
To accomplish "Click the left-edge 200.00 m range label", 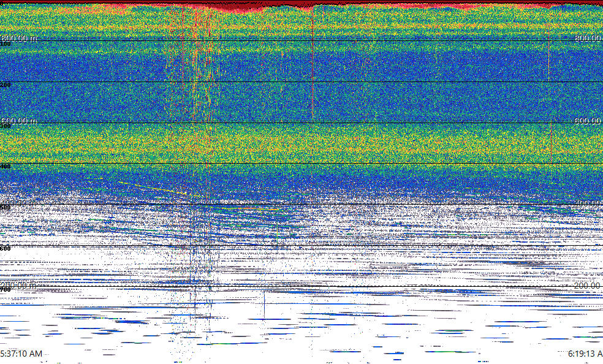I will point(19,285).
